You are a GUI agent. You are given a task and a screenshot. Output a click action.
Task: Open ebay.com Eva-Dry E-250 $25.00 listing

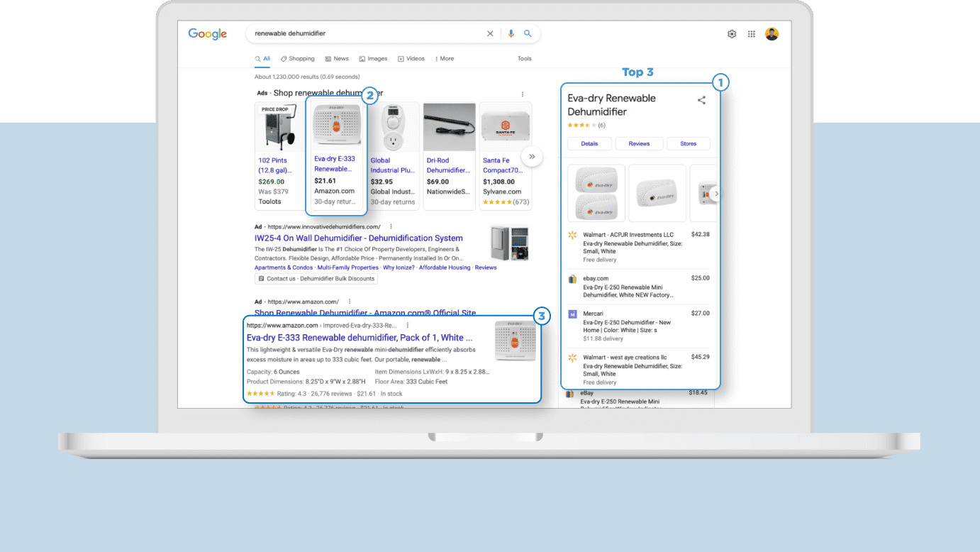(x=639, y=287)
